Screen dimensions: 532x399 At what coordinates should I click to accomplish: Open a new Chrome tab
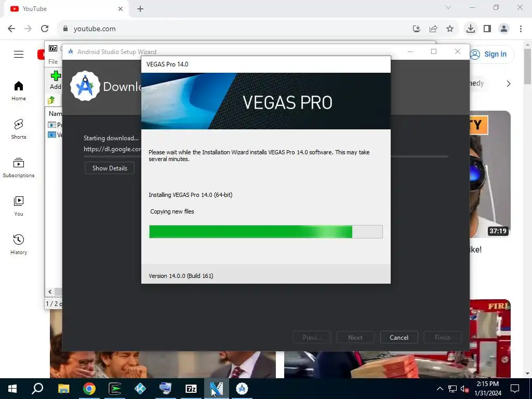[x=140, y=9]
